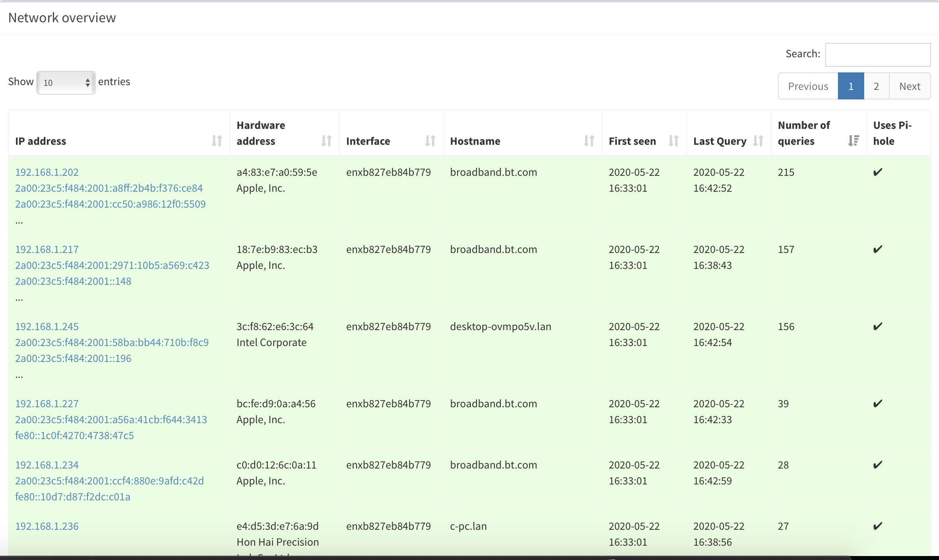Click Pi-hole checkmark for 192.168.1.234 row
Image resolution: width=939 pixels, height=560 pixels.
(x=878, y=465)
